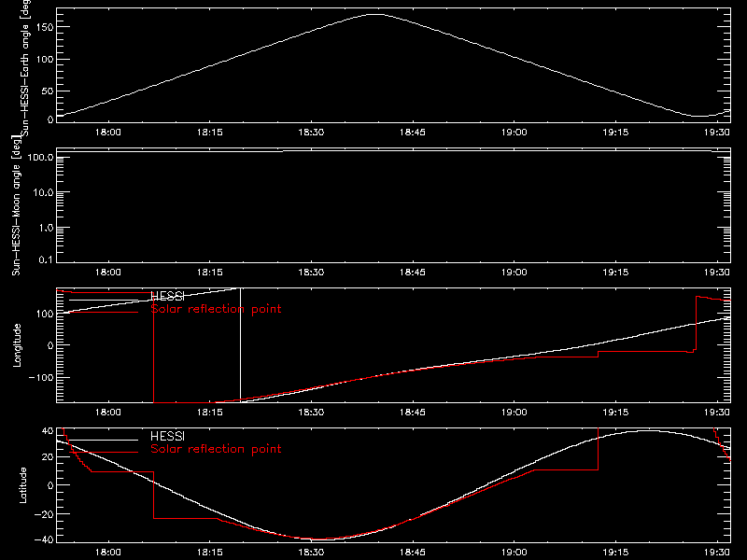Click the HESSI legend label in the Latitude plot
The height and width of the screenshot is (560, 747).
[167, 436]
